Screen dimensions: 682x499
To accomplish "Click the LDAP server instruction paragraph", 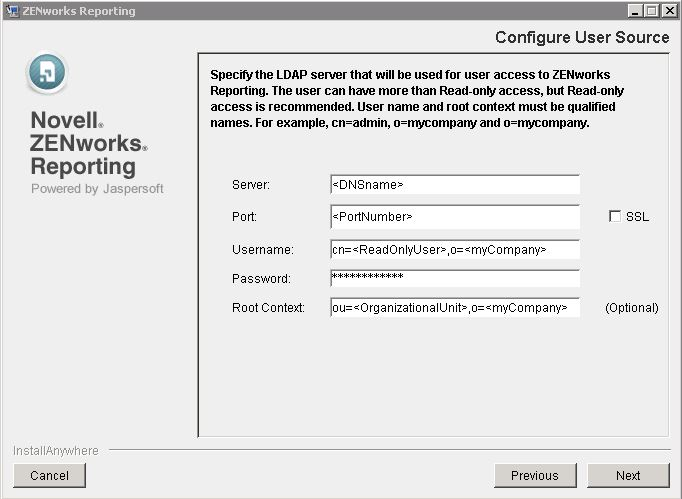I will click(411, 99).
